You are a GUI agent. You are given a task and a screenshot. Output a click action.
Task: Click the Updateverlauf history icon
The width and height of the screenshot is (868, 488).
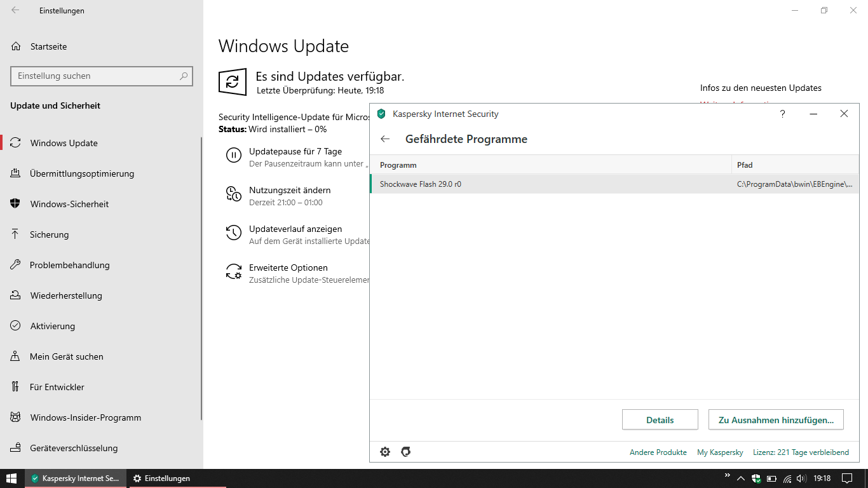[233, 233]
